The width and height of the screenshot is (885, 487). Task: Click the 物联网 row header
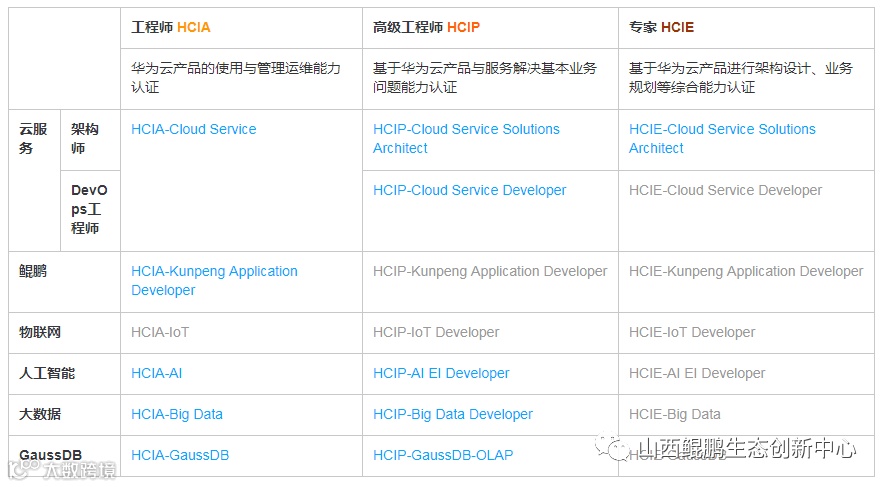[40, 332]
